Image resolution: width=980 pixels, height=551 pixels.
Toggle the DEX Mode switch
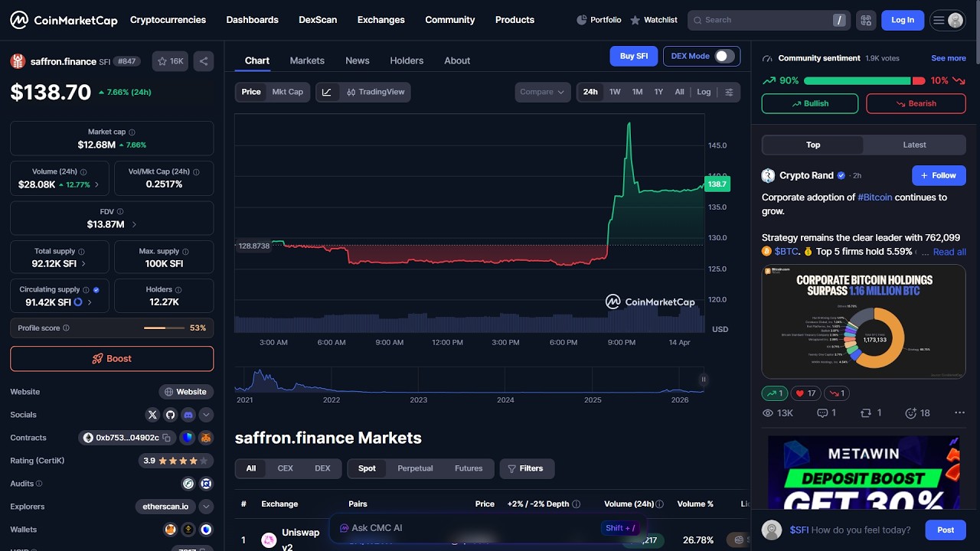coord(724,56)
